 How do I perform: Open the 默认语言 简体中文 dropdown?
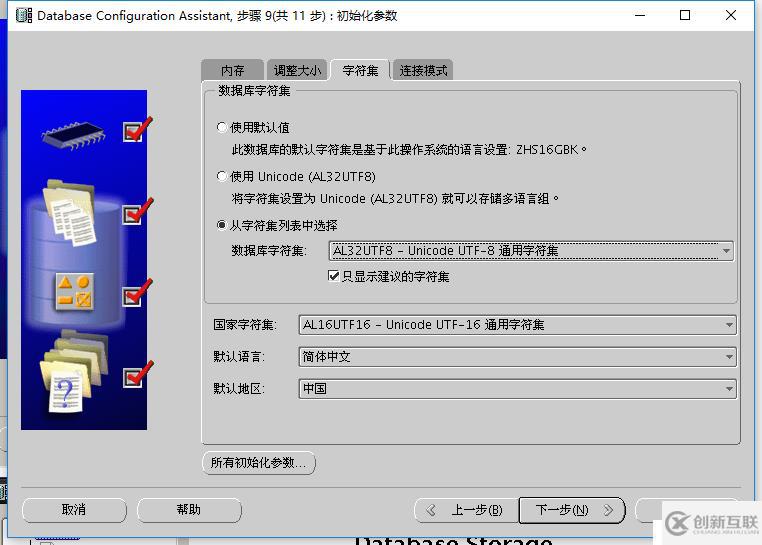click(518, 357)
